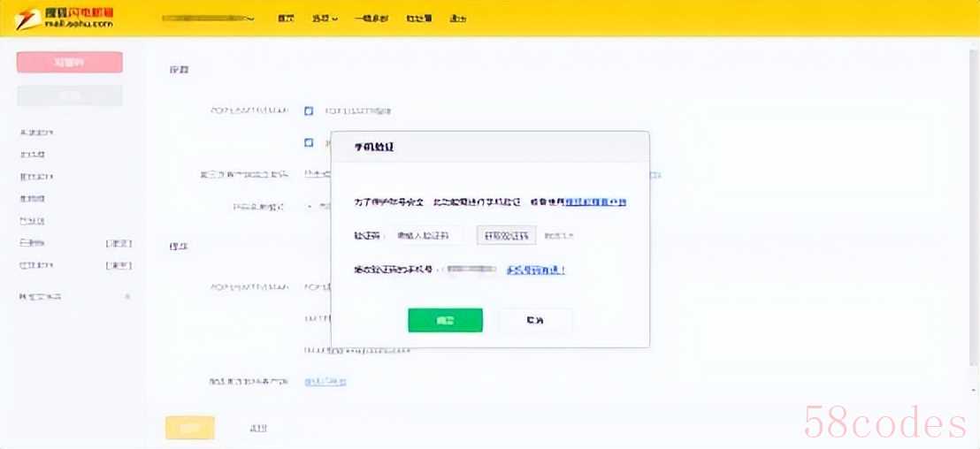Open the fourth item in top navigation
Viewport: 980px width, 449px height.
tap(418, 19)
